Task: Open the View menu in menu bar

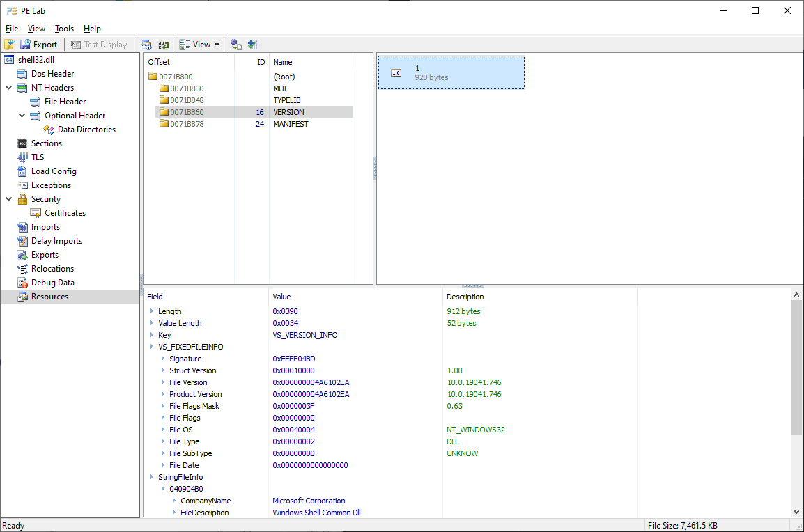Action: pos(36,29)
